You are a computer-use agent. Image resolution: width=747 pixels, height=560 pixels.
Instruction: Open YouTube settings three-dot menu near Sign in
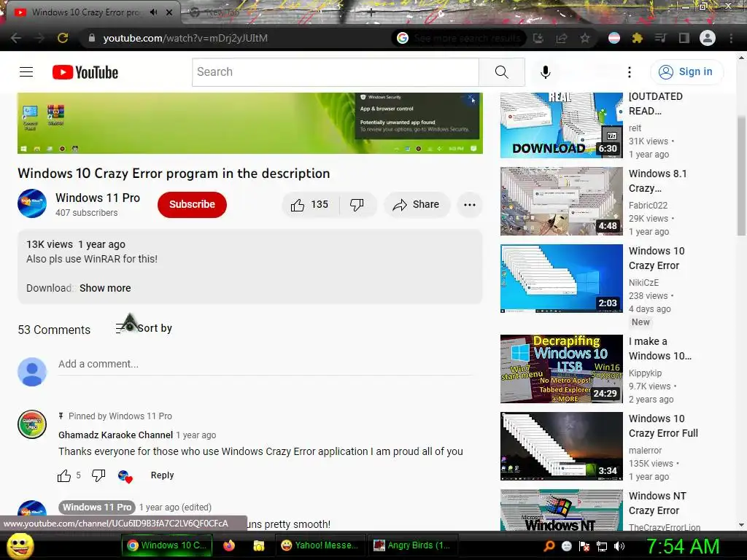[x=630, y=72]
